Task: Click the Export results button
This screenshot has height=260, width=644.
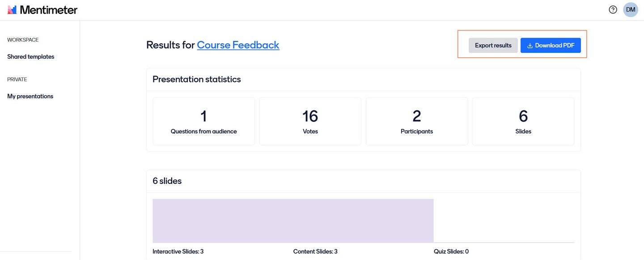Action: click(x=493, y=45)
